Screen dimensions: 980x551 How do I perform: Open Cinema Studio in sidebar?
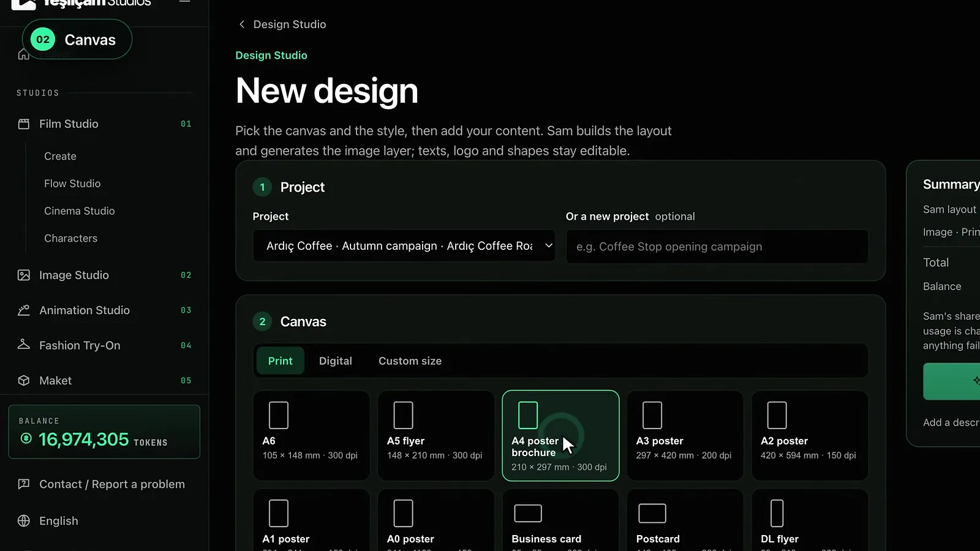click(x=80, y=211)
